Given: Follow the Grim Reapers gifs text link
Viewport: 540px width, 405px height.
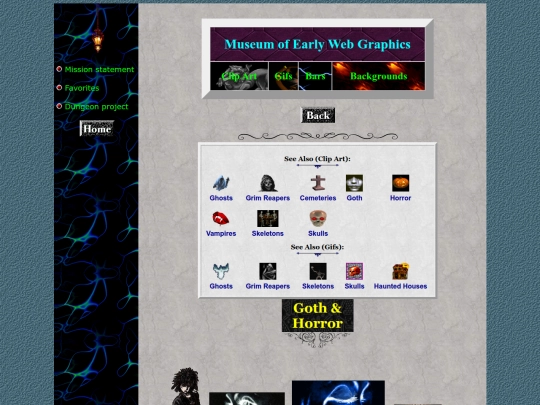Looking at the screenshot, I should click(268, 286).
